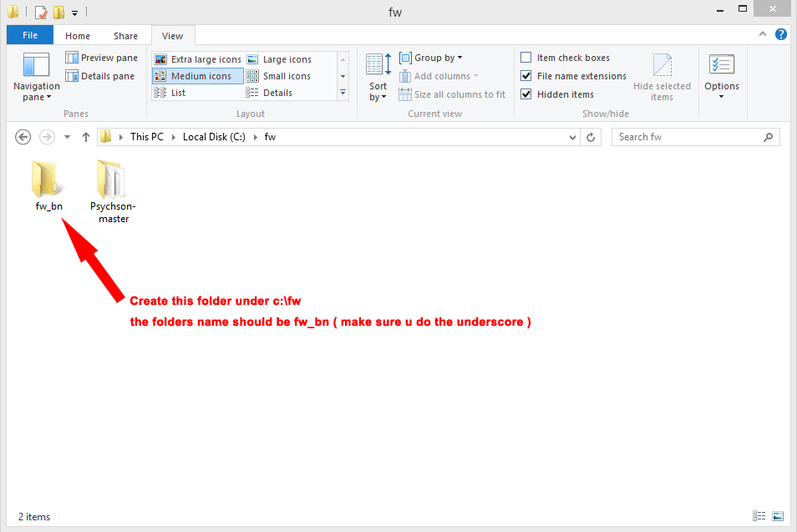Uncheck File name extensions

pyautogui.click(x=526, y=76)
